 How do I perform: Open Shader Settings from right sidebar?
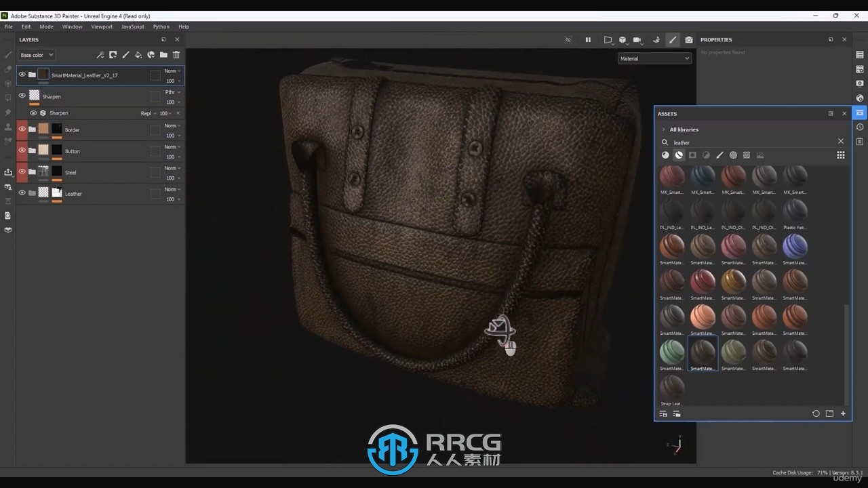860,98
